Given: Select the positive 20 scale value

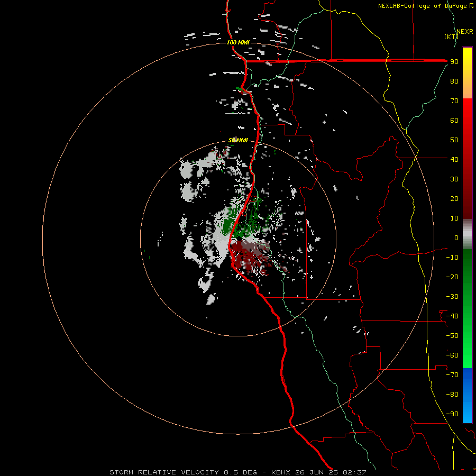Looking at the screenshot, I should 454,198.
